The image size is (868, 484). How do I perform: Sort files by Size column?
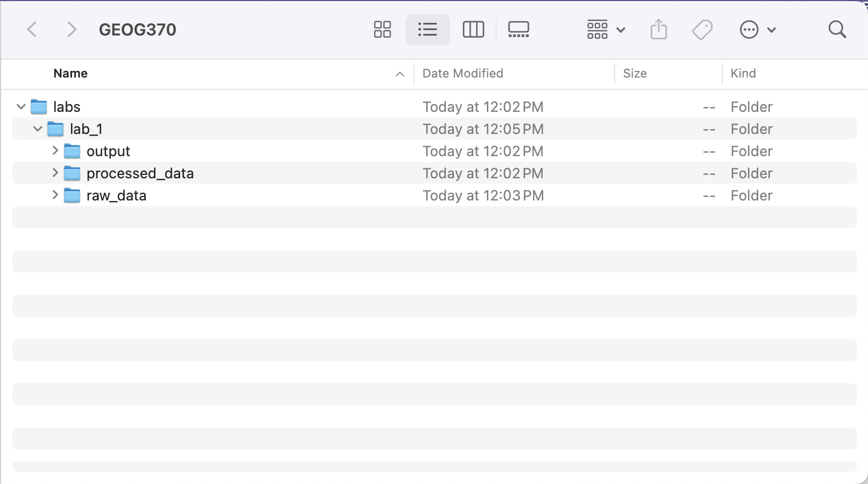[x=635, y=74]
